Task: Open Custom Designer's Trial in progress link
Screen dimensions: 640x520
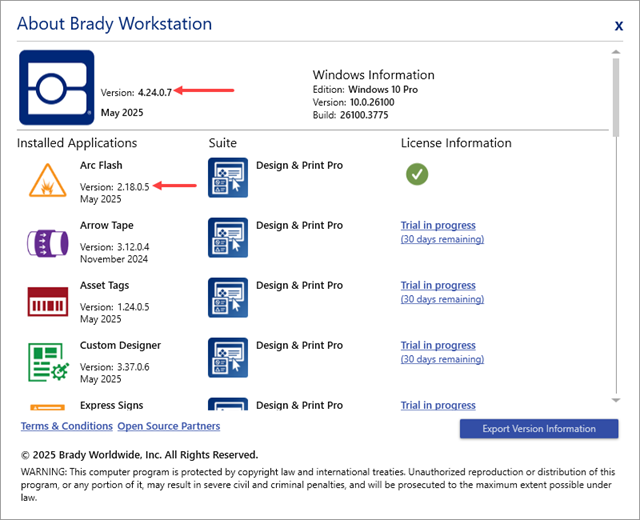Action: [438, 346]
